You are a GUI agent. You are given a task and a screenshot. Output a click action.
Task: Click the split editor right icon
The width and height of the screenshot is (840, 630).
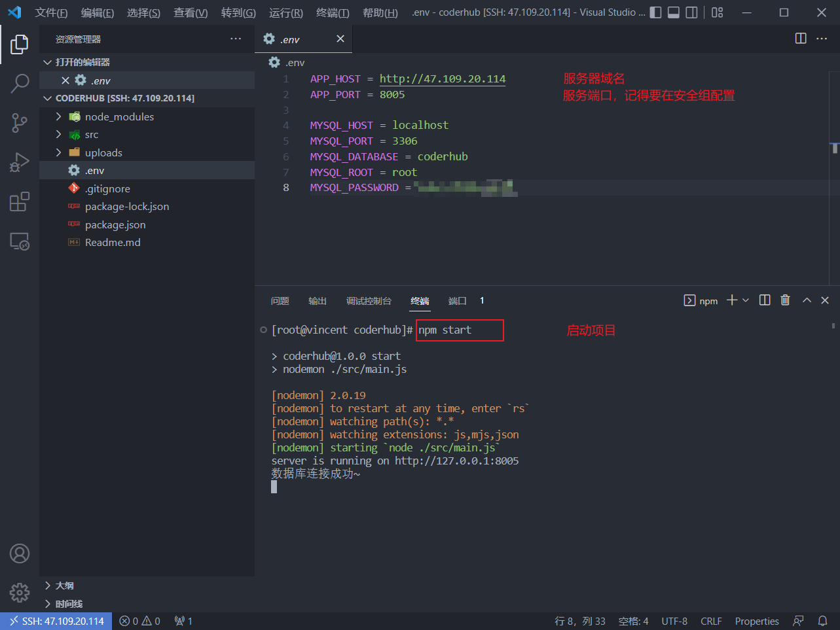(x=801, y=39)
